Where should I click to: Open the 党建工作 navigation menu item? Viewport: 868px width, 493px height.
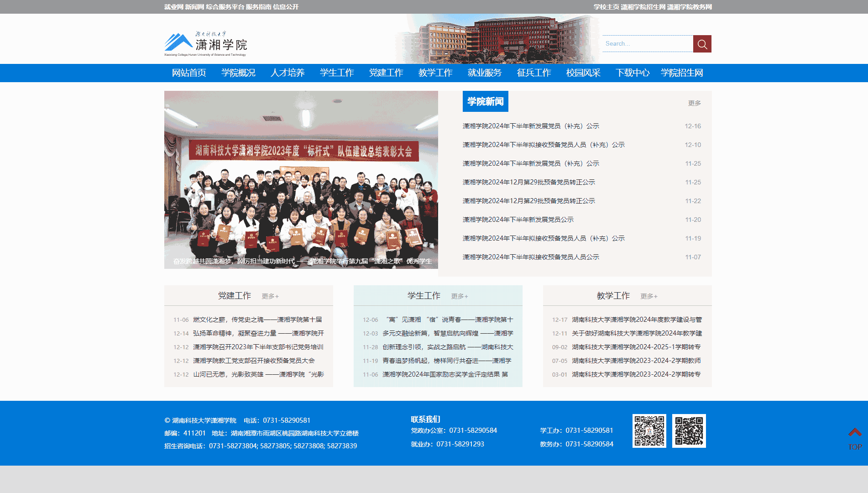coord(386,73)
